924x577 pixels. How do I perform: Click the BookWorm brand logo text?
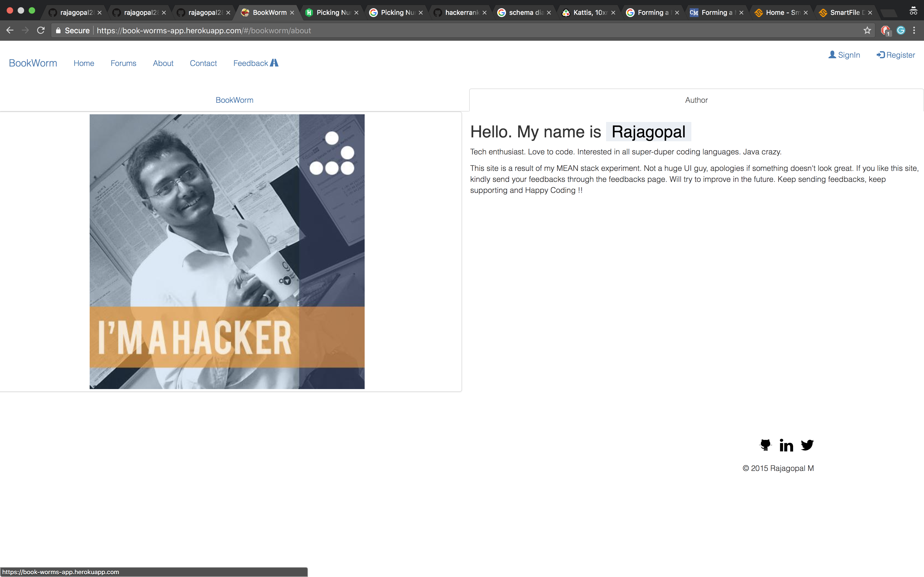pos(33,63)
